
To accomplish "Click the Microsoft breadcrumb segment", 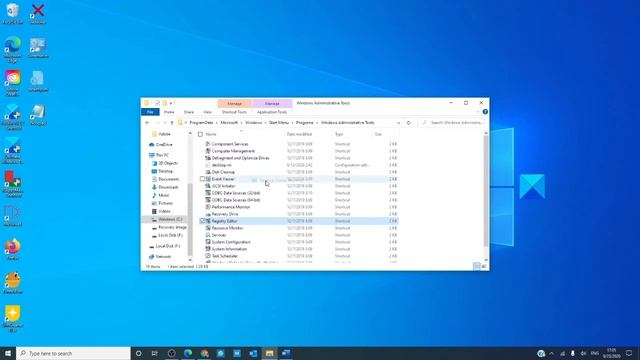I will 229,122.
